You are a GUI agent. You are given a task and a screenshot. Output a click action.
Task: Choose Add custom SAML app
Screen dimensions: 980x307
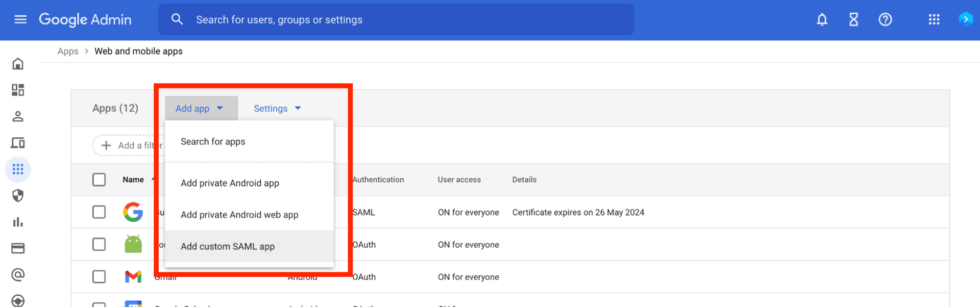pos(228,246)
